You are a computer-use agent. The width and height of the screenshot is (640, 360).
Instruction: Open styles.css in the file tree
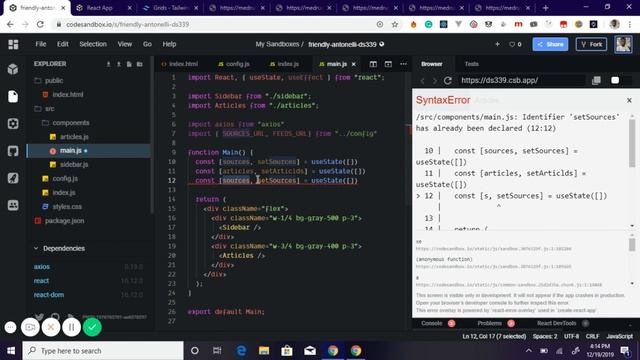tap(67, 207)
